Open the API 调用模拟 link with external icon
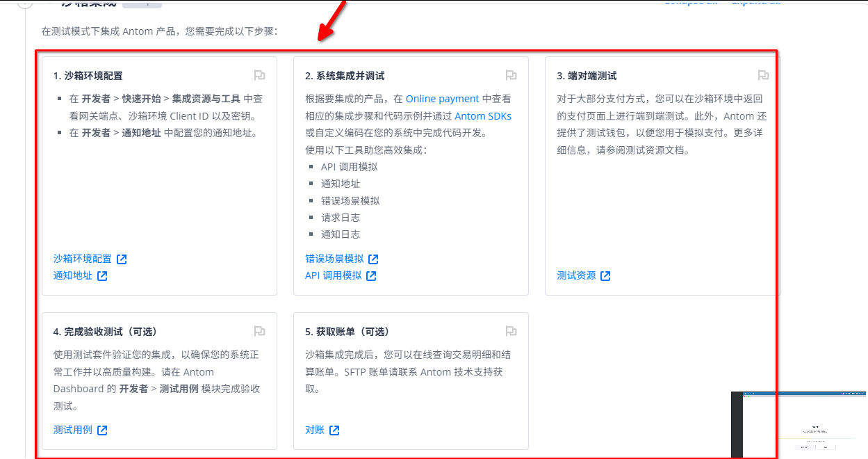 coord(341,275)
